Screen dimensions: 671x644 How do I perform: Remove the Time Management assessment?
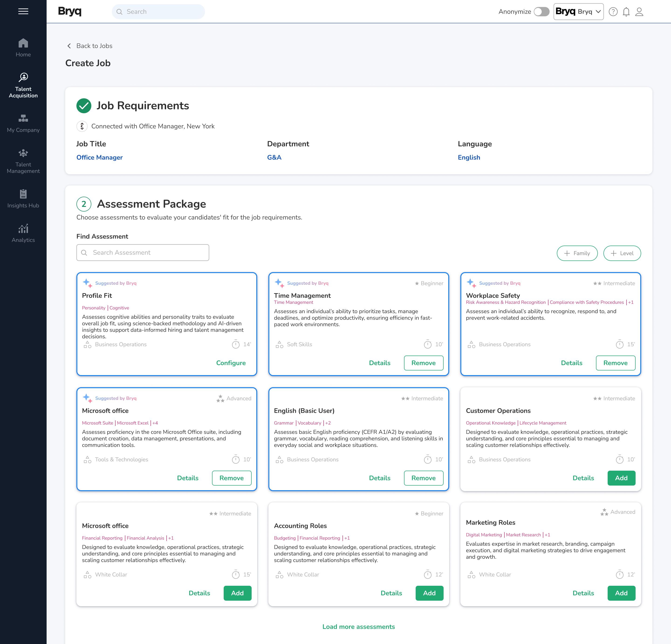click(423, 363)
